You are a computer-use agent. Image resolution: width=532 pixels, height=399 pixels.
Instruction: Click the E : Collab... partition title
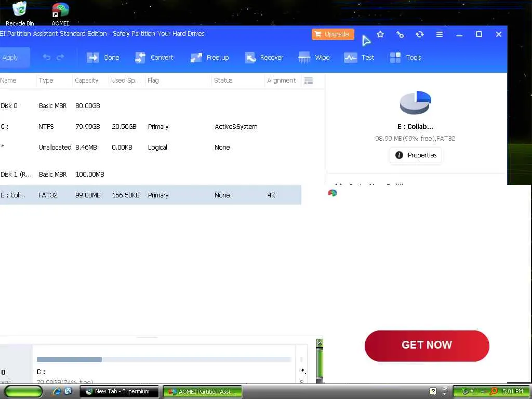415,127
